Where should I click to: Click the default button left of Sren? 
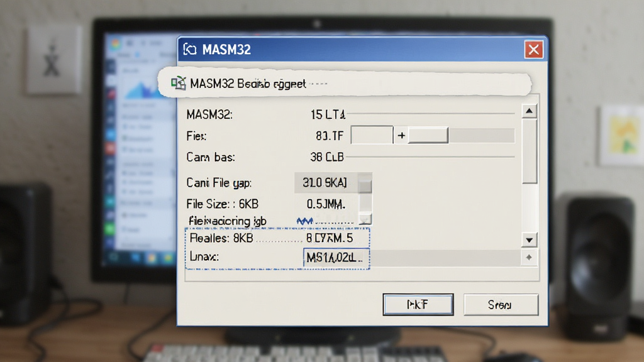[418, 305]
